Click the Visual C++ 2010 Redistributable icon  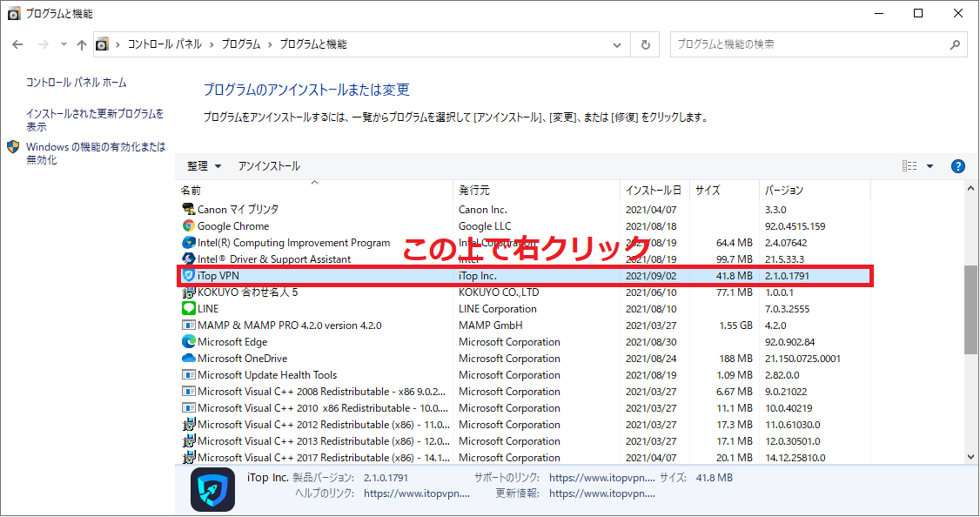[x=188, y=407]
